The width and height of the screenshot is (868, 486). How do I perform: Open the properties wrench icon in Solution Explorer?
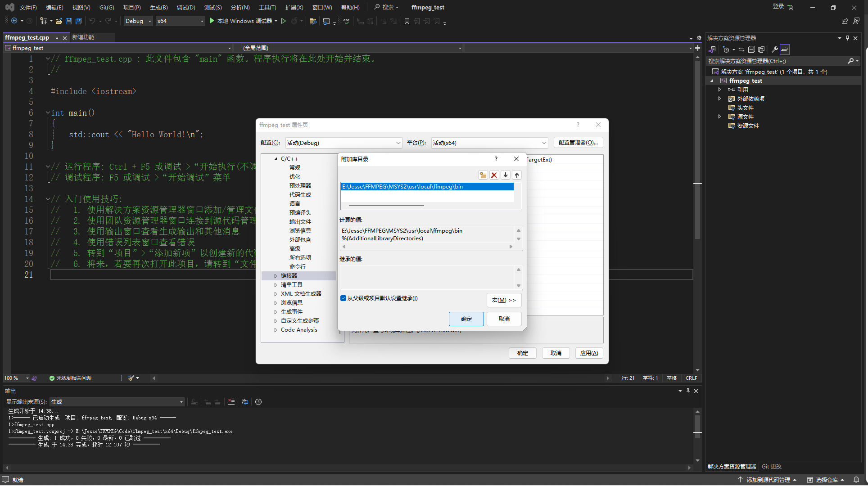click(x=774, y=49)
